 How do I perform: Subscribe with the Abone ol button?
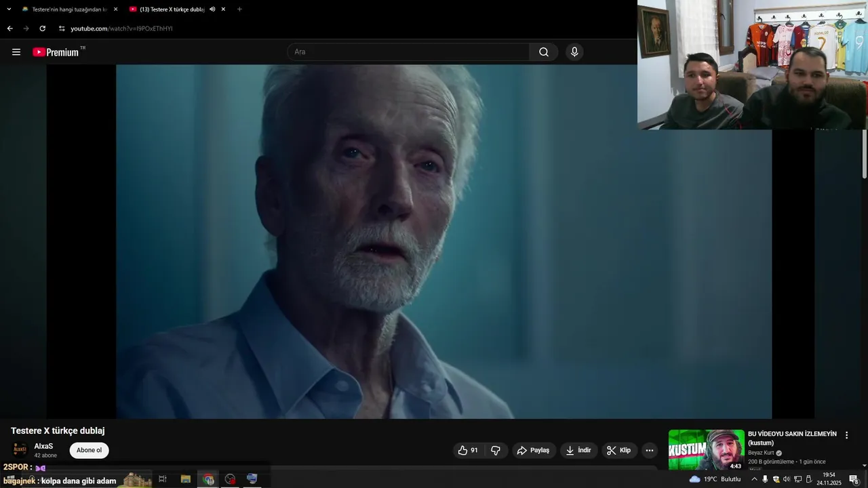tap(89, 450)
